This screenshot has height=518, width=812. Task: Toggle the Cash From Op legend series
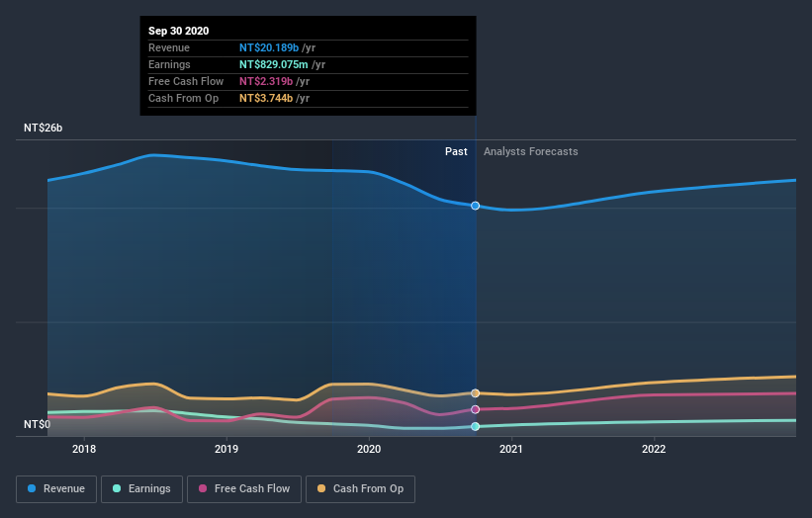click(360, 489)
